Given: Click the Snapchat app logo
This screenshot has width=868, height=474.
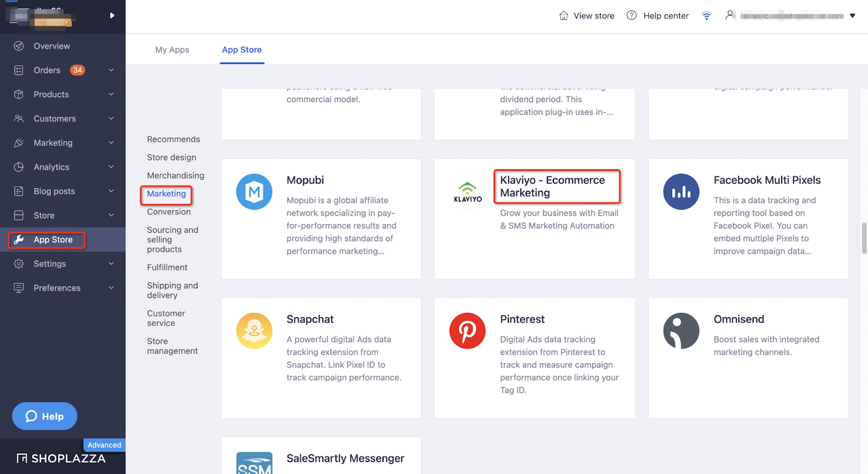Looking at the screenshot, I should tap(254, 331).
